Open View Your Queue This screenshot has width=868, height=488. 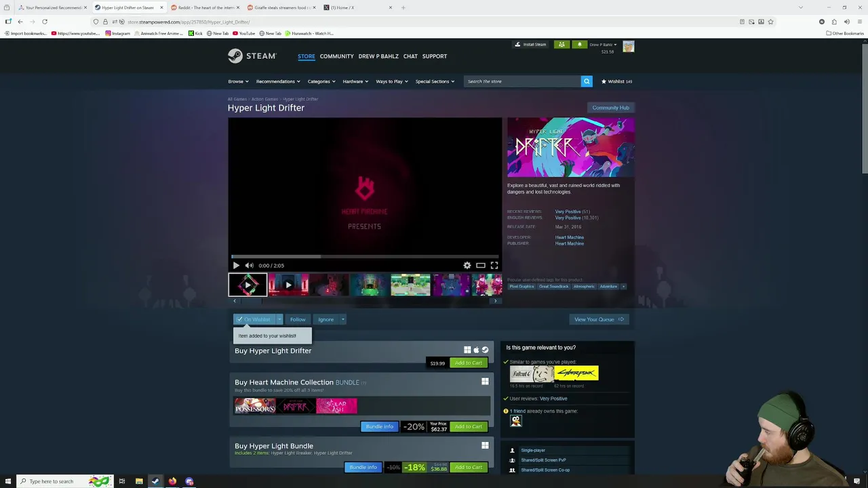(x=599, y=319)
